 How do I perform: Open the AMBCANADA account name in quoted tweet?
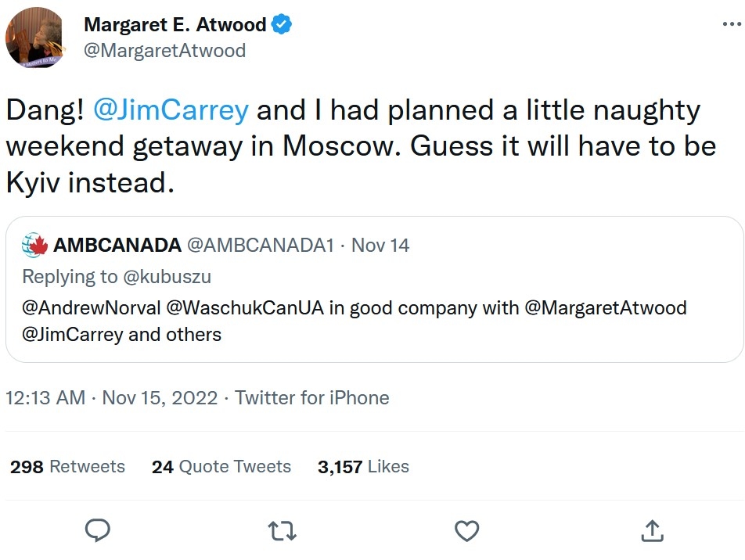tap(117, 246)
